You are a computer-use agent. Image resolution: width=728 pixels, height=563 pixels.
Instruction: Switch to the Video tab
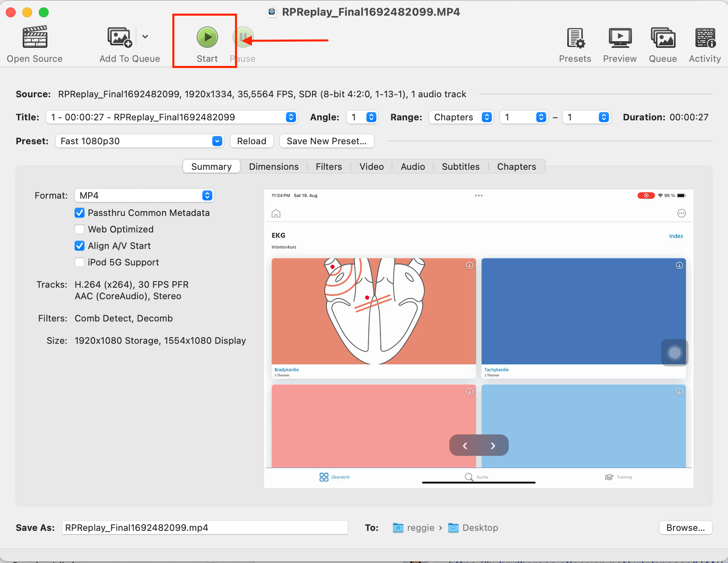point(371,167)
